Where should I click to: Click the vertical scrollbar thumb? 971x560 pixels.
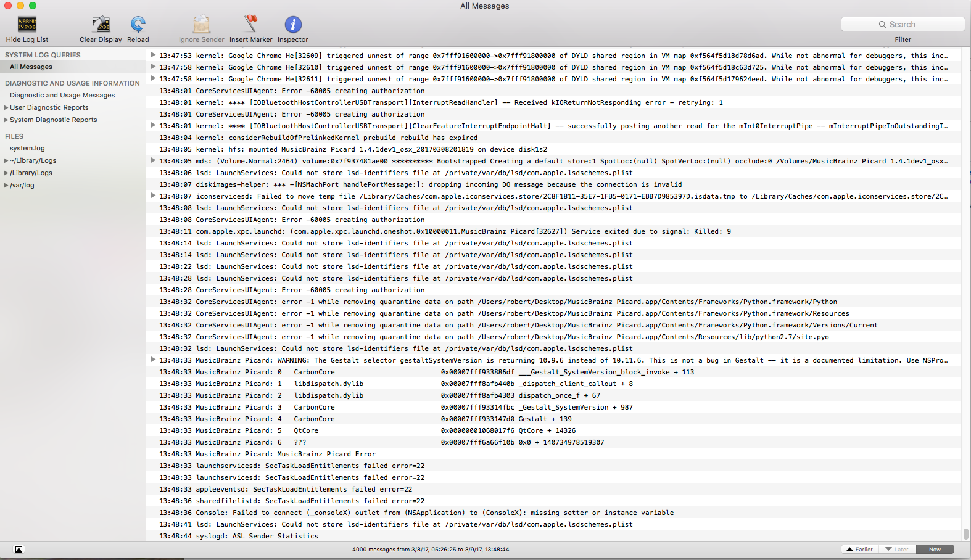pos(966,533)
